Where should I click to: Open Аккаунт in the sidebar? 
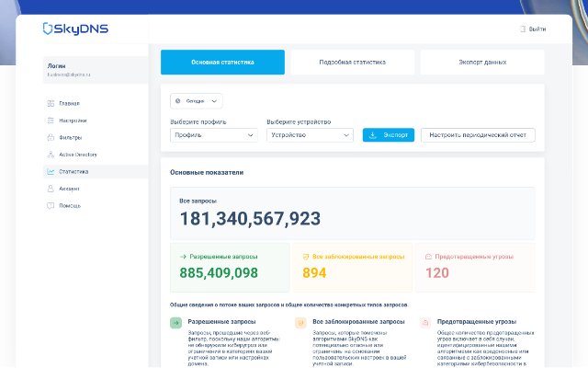96,189
